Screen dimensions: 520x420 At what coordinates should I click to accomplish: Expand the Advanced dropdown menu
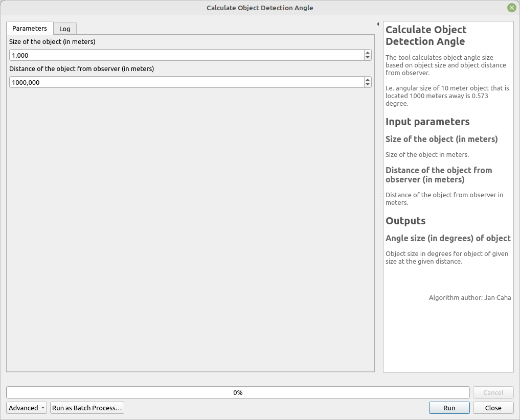(27, 408)
